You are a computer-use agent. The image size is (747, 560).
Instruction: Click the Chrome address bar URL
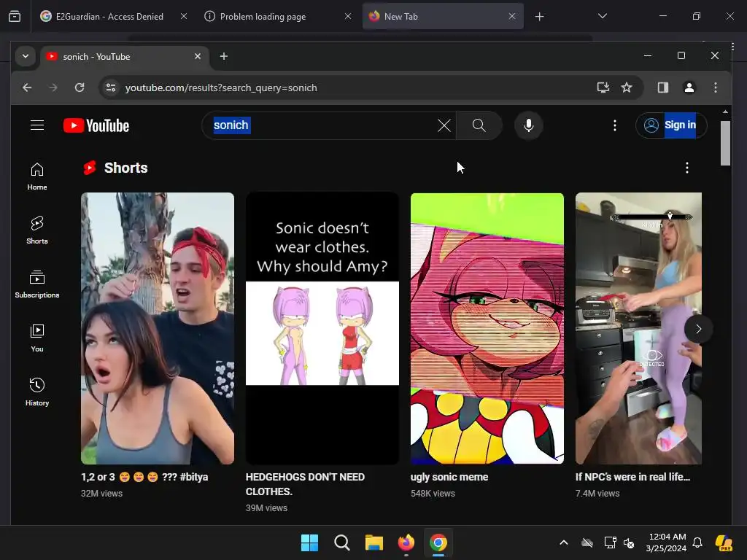pyautogui.click(x=221, y=87)
